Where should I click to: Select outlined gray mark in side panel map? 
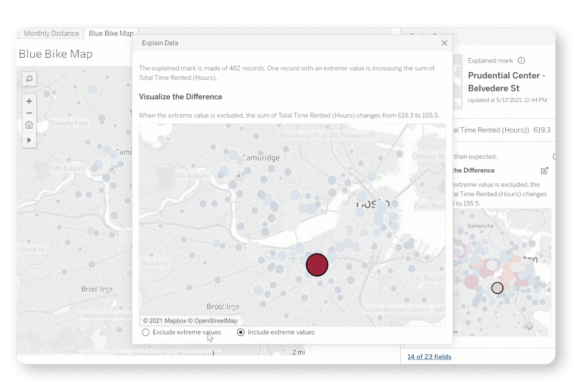tap(498, 288)
